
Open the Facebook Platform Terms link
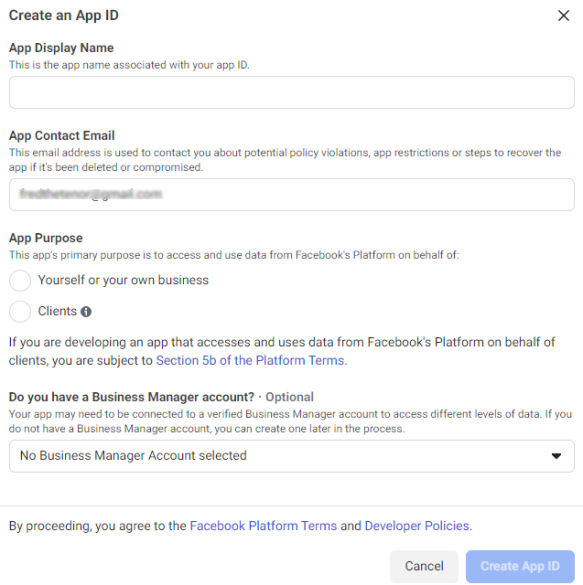point(263,526)
